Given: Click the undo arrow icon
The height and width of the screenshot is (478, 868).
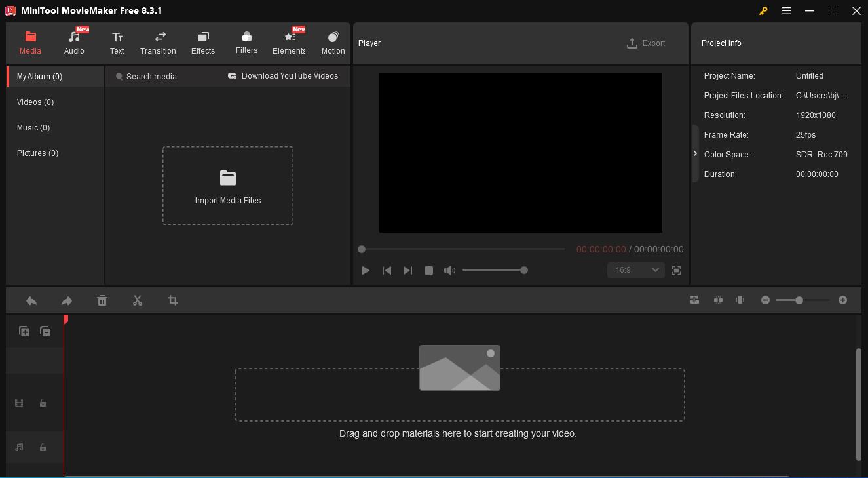Looking at the screenshot, I should [31, 300].
